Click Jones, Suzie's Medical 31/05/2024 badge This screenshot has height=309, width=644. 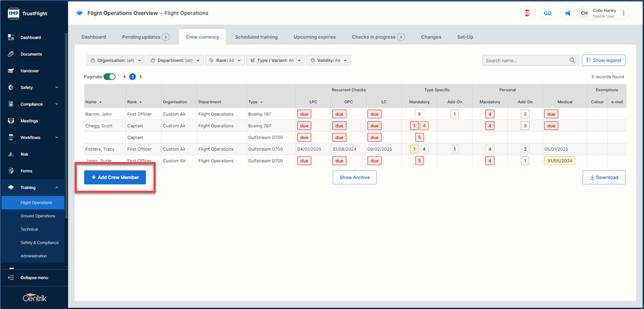[559, 161]
